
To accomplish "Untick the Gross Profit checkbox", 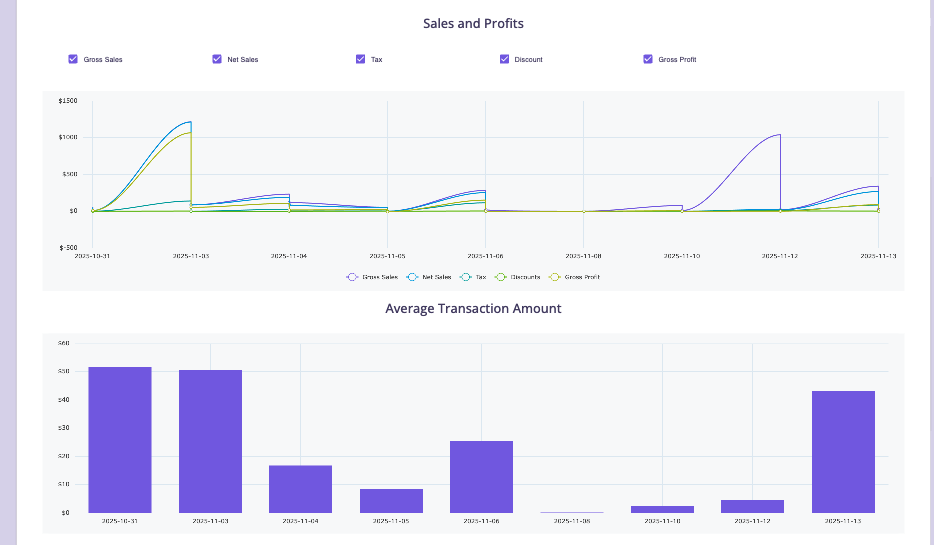I will pos(648,59).
